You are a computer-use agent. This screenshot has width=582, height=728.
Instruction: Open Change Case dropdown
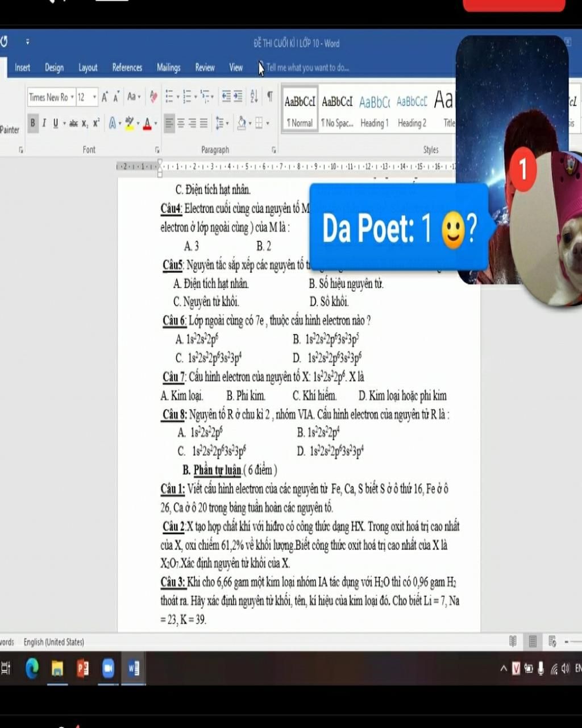(x=134, y=97)
